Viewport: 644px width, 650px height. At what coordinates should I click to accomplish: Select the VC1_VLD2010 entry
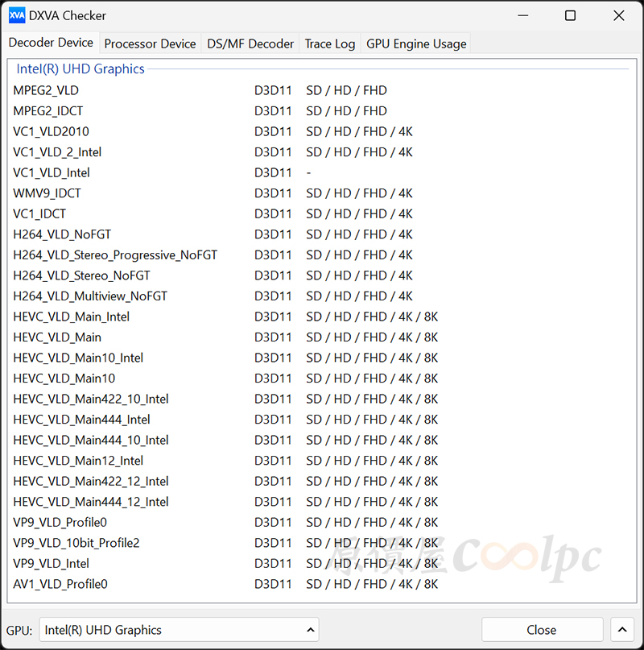pos(321,131)
